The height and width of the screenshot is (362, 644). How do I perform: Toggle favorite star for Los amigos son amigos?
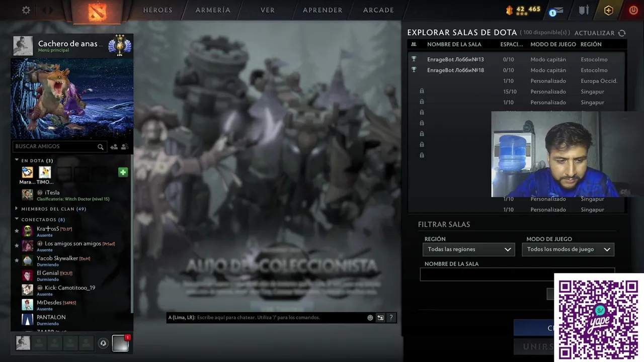point(17,246)
